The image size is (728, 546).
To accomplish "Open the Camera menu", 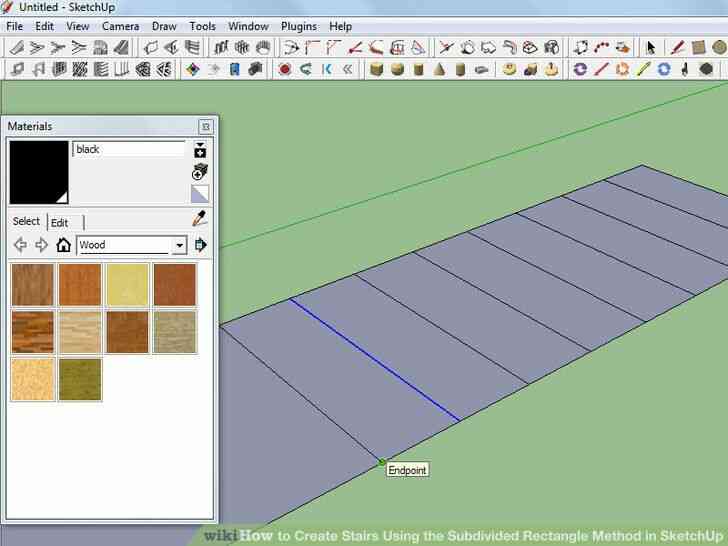I will [121, 26].
